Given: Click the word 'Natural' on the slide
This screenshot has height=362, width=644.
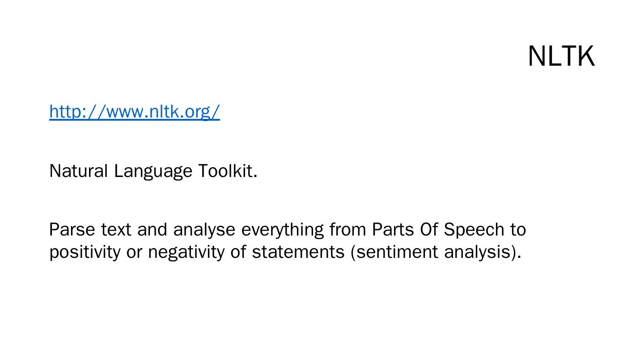Looking at the screenshot, I should [78, 171].
